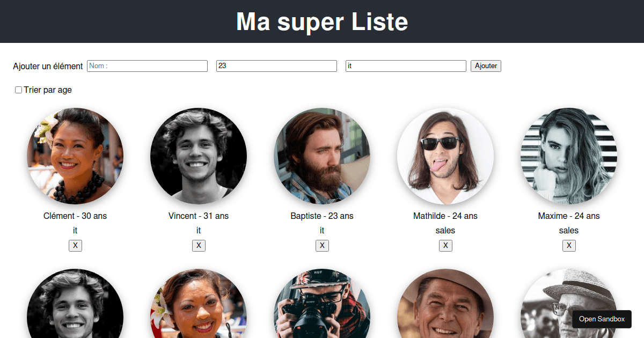The image size is (644, 338).
Task: Click the "Baptiste - 23 ans" name label
Action: [x=322, y=216]
